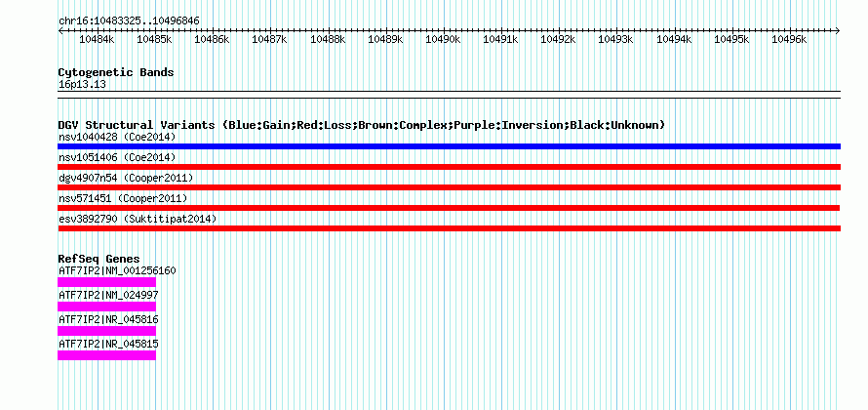Click the 10486k ruler tick label
Image resolution: width=868 pixels, height=410 pixels.
point(212,39)
